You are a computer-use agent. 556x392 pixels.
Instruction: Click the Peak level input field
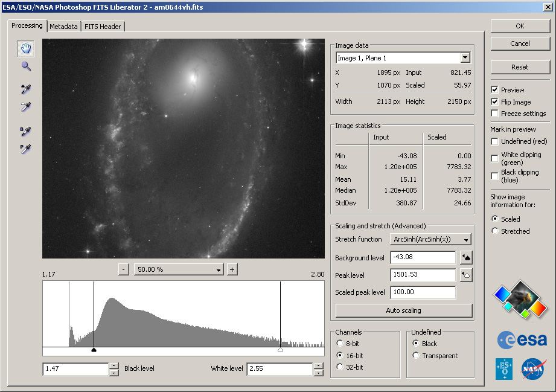[423, 275]
